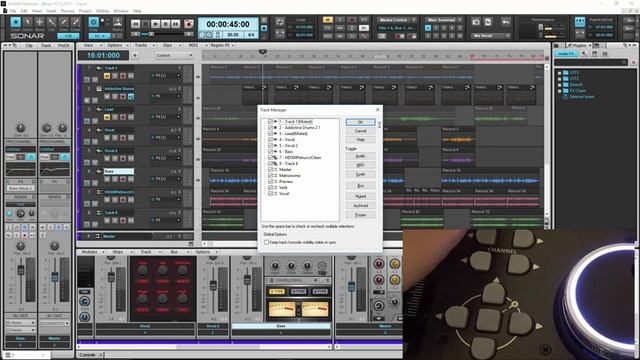The width and height of the screenshot is (640, 360).
Task: Uncheck the Master bus checkbox
Action: (270, 169)
